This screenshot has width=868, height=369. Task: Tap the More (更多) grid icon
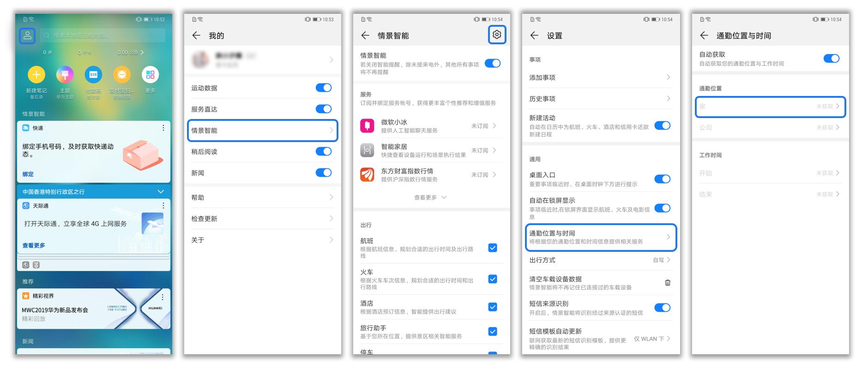tap(151, 75)
